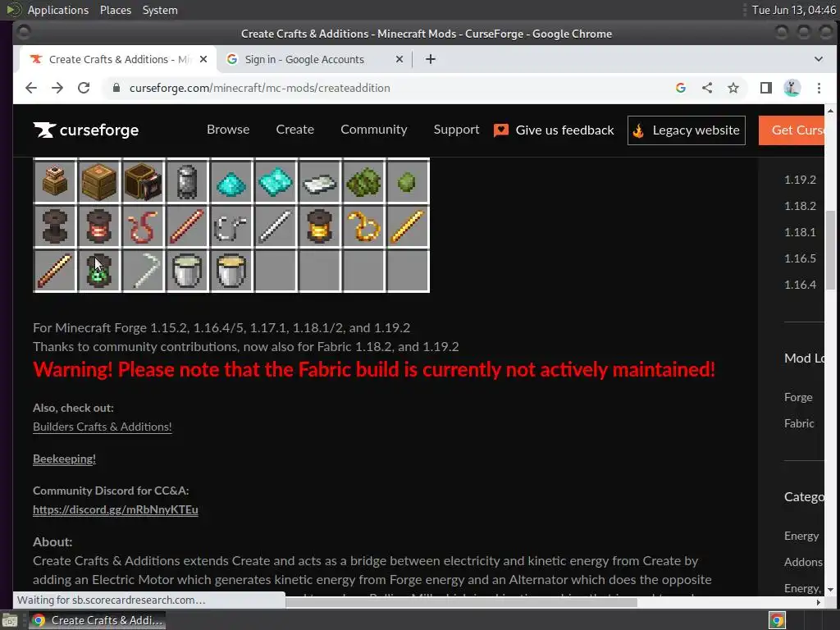The width and height of the screenshot is (840, 630).
Task: Click the clock Tue Jun 13, 04:46
Action: coord(794,10)
